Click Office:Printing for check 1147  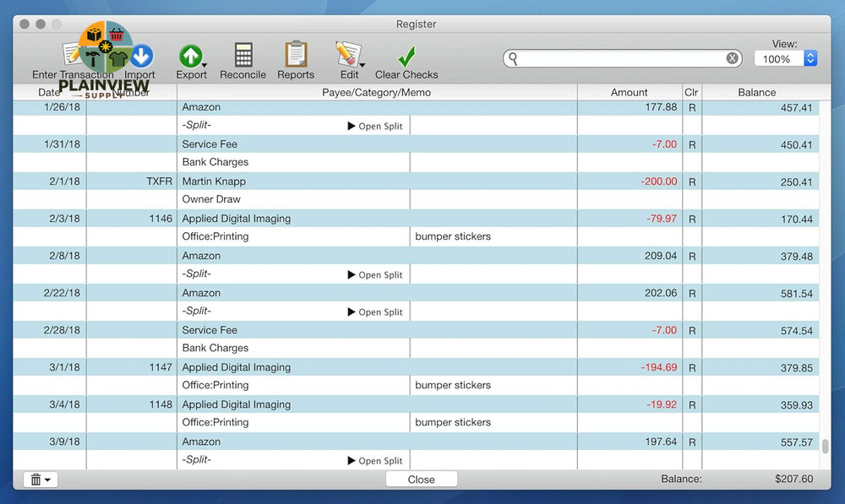(215, 385)
